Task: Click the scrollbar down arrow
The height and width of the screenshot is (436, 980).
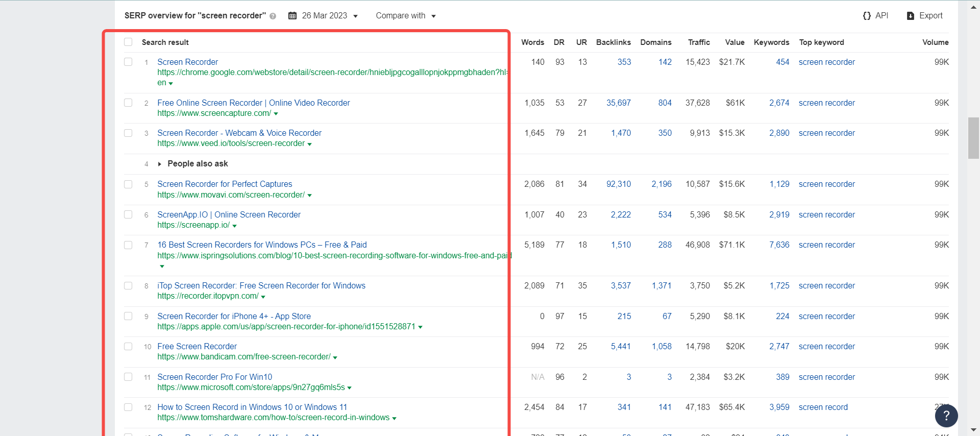Action: 974,430
